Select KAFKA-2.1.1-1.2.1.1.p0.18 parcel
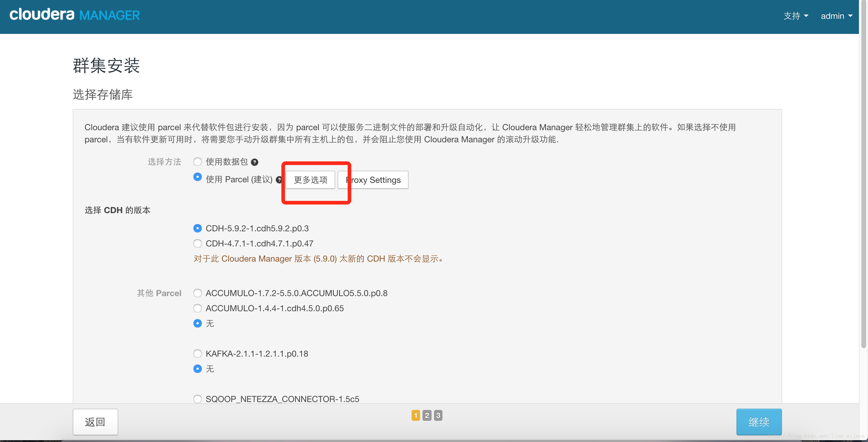Screen dimensions: 868x442 (x=198, y=354)
